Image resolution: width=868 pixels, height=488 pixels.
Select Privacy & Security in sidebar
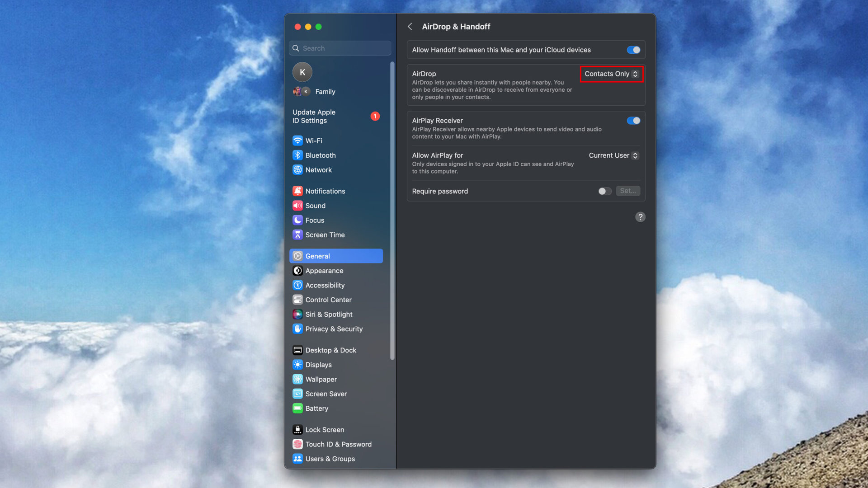[x=334, y=329]
